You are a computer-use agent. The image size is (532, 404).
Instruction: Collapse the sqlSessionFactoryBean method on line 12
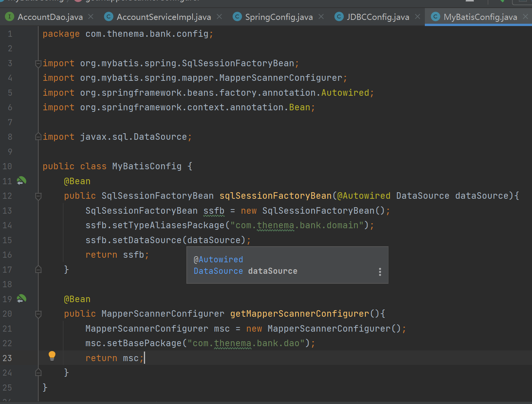pyautogui.click(x=38, y=196)
